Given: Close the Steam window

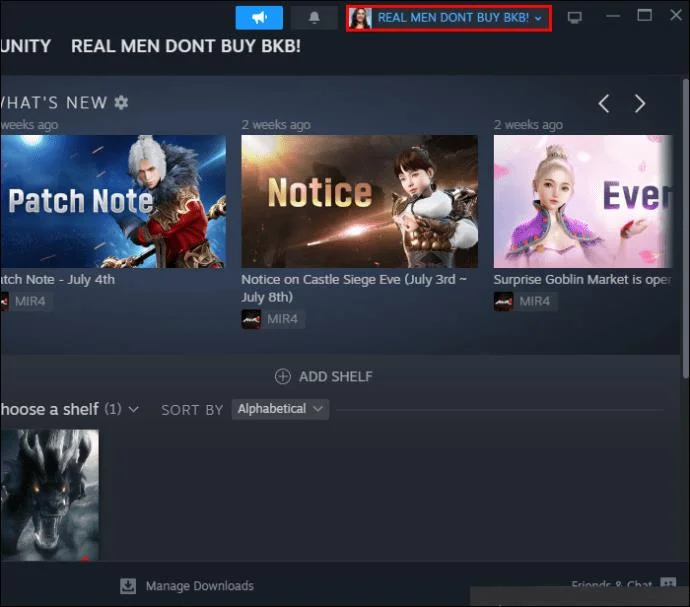Looking at the screenshot, I should (x=676, y=15).
